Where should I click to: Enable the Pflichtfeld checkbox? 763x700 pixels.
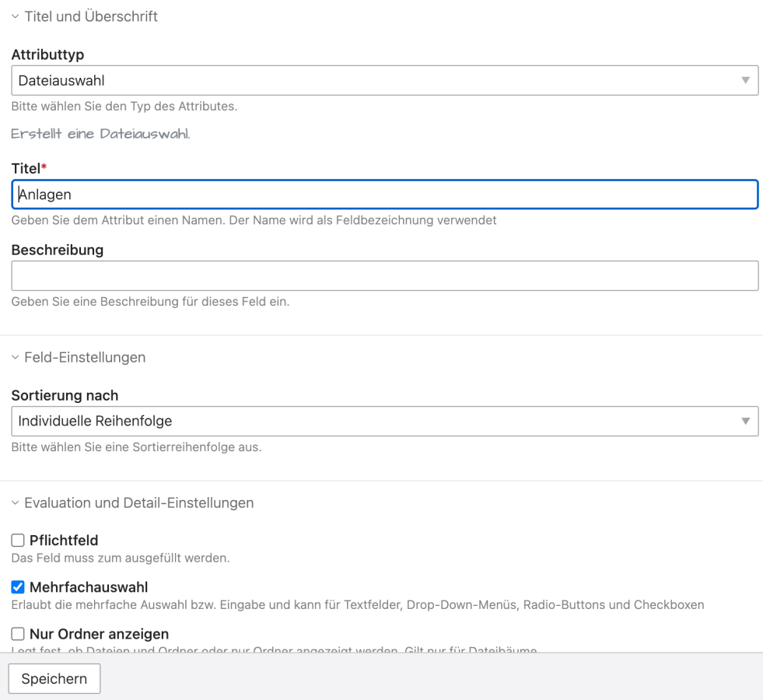(x=18, y=541)
